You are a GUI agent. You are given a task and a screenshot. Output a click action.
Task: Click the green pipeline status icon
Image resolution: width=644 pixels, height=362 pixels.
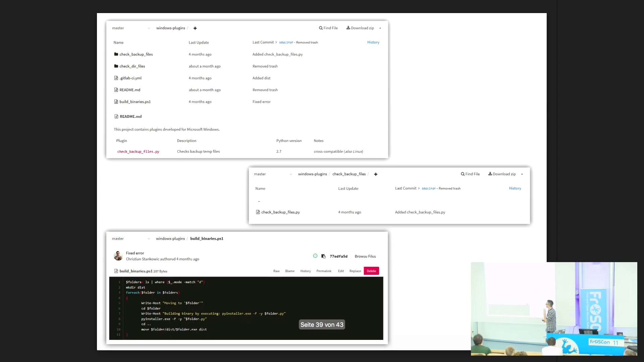tap(315, 256)
